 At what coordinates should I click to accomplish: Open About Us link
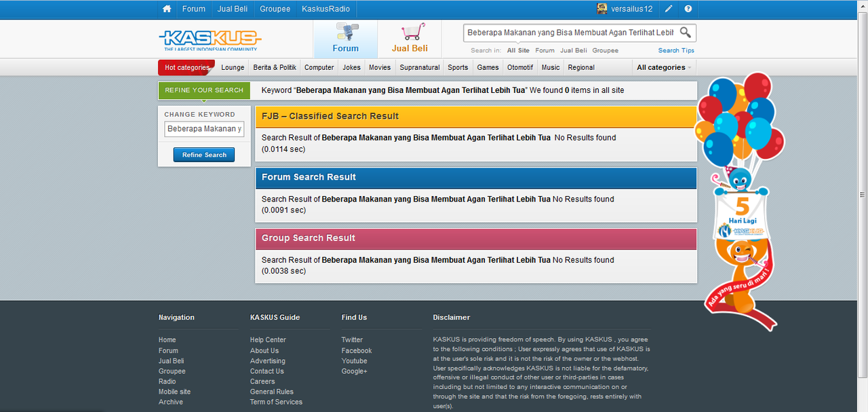click(264, 351)
